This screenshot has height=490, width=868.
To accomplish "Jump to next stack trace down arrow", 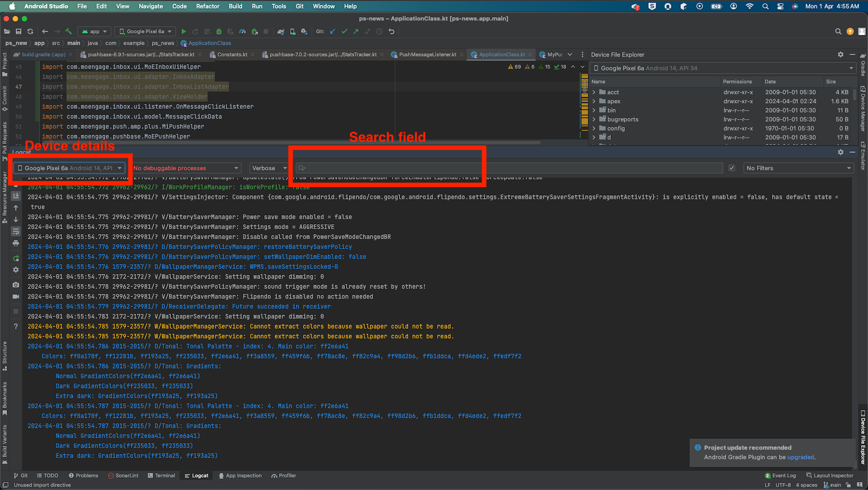I will [x=16, y=219].
